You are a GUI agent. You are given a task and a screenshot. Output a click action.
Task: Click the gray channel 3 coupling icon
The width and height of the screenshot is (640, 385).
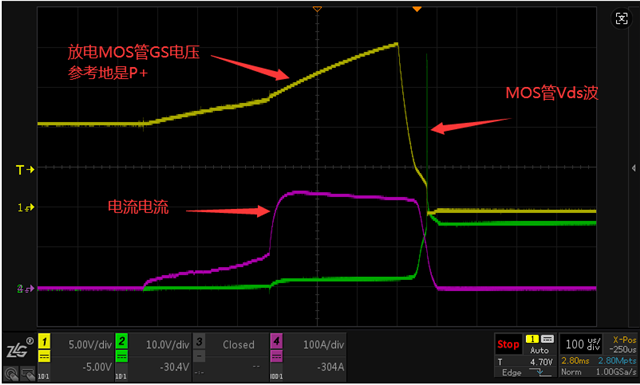pos(199,356)
